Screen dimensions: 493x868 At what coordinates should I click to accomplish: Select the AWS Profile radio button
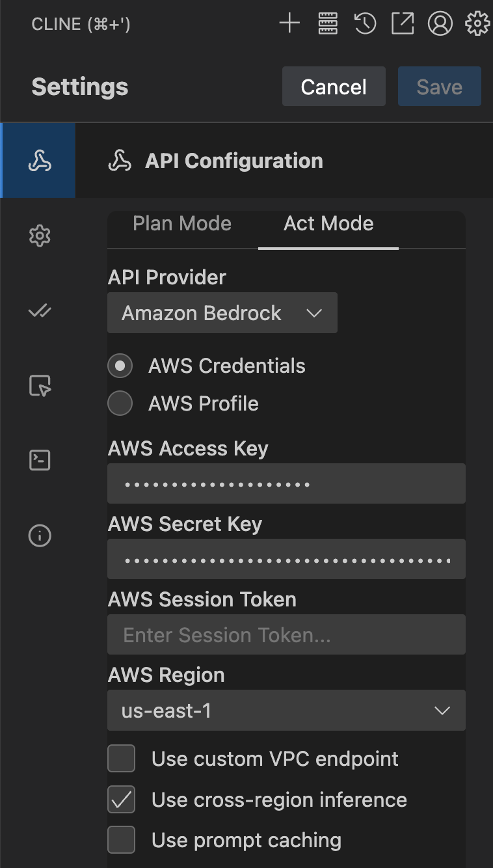tap(120, 403)
